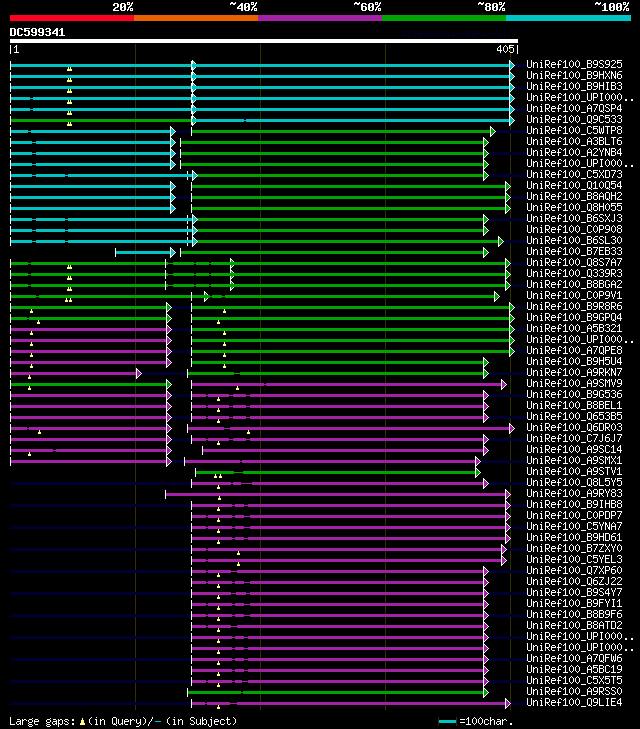The width and height of the screenshot is (640, 729).
Task: Choose hit UniRef100_A9RSS0
Action: click(x=574, y=692)
